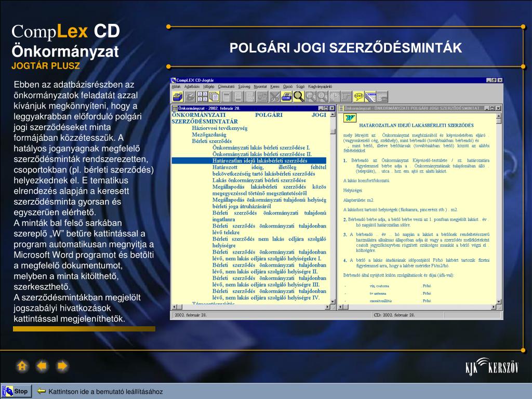Click the Súgó speech-bubble help icon
This screenshot has height=399, width=532.
[358, 97]
